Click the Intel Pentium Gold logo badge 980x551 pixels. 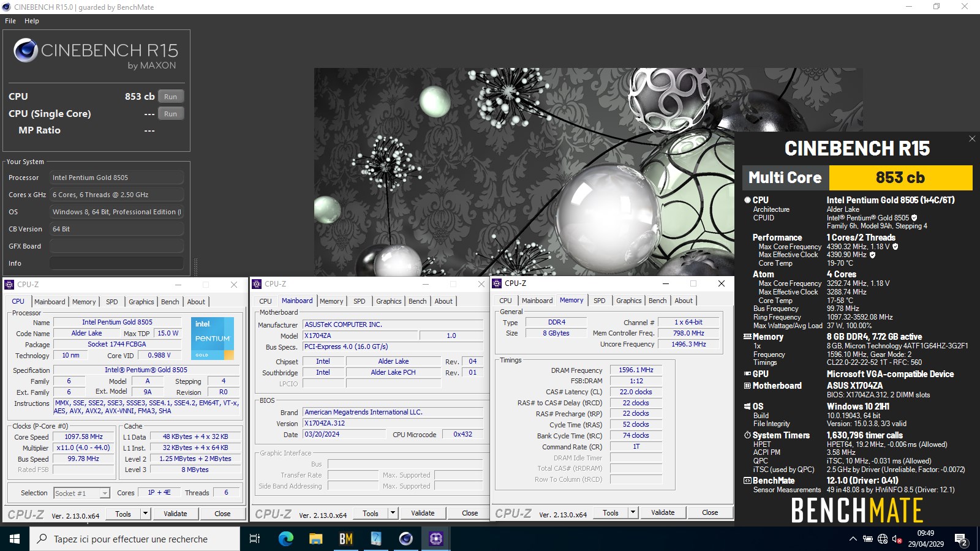(x=213, y=338)
